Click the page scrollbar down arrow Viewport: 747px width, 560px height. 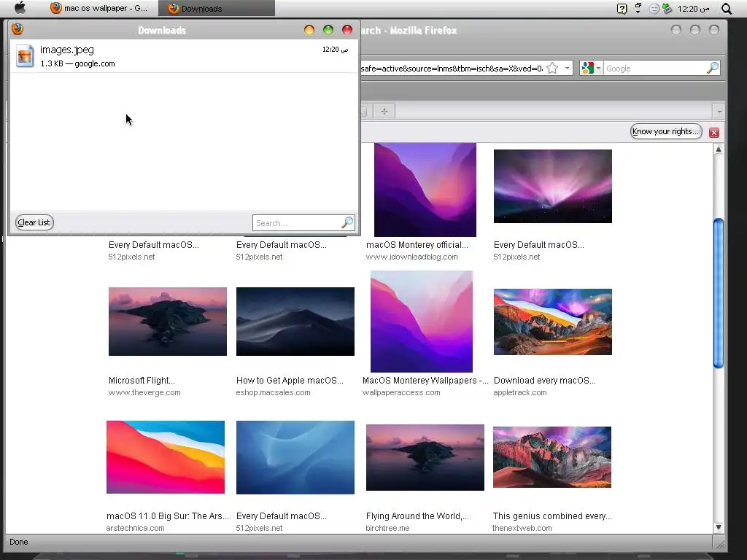tap(719, 527)
